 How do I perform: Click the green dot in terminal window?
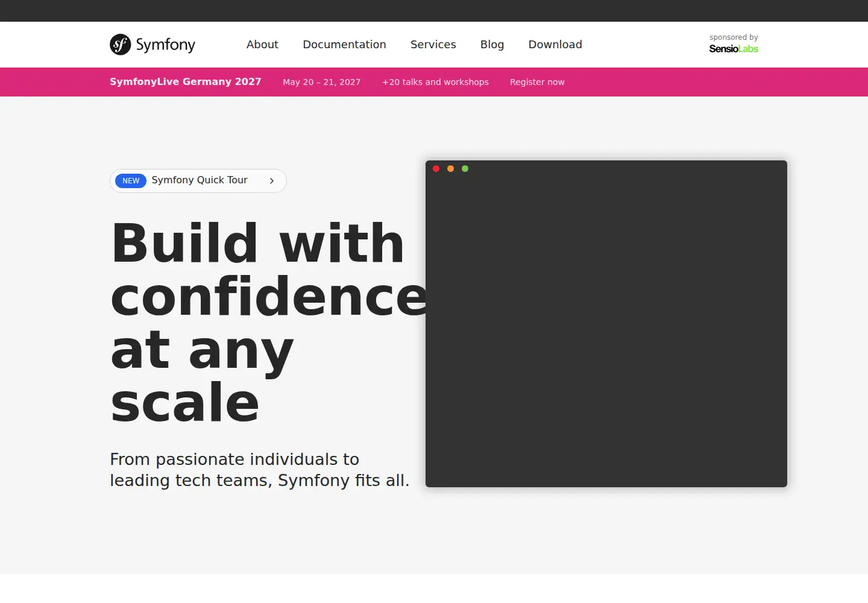(x=465, y=169)
